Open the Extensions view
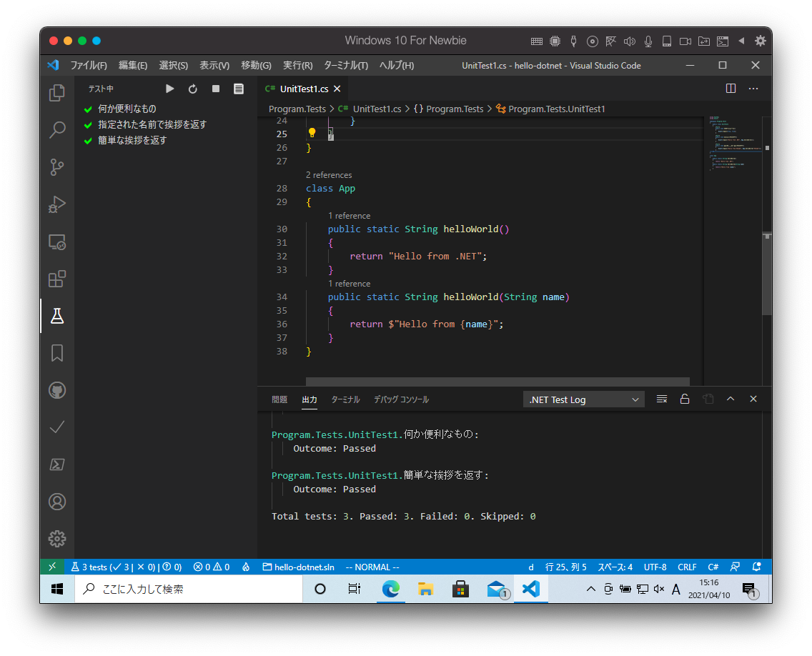This screenshot has width=812, height=656. (x=57, y=279)
